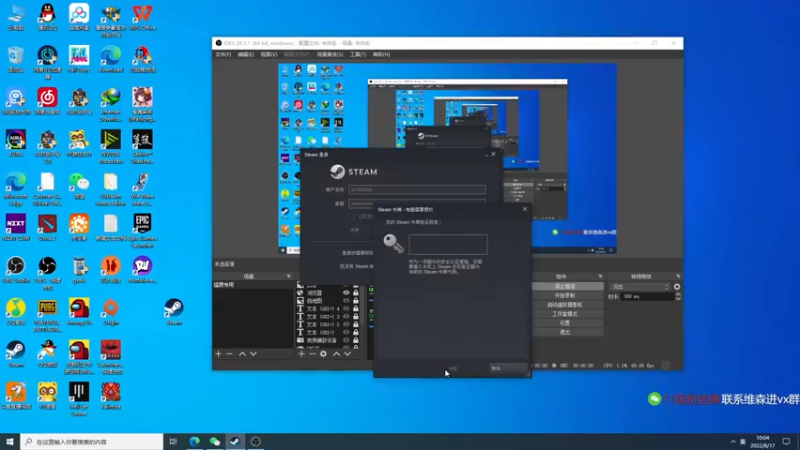The image size is (800, 450).
Task: Open Internet Download Manager shortcut
Action: tap(111, 105)
